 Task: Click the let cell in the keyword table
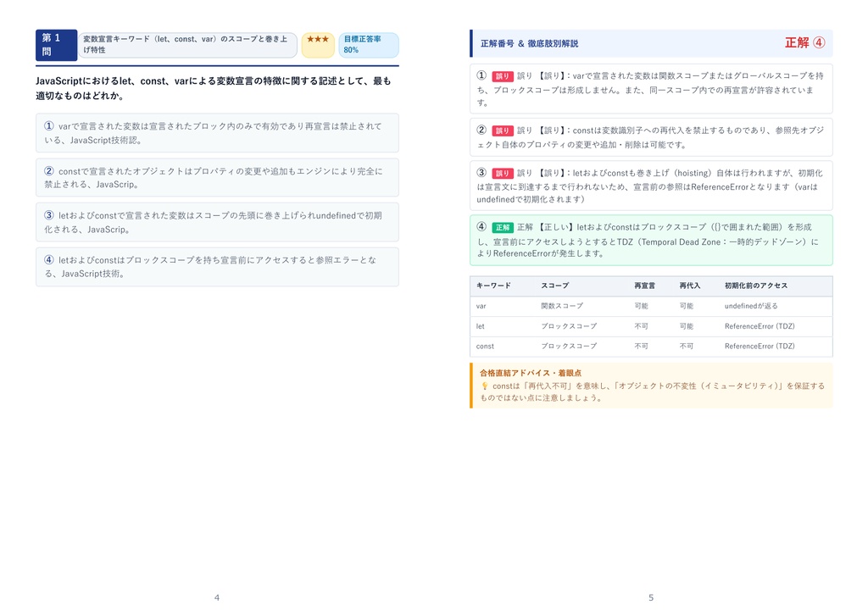[480, 326]
